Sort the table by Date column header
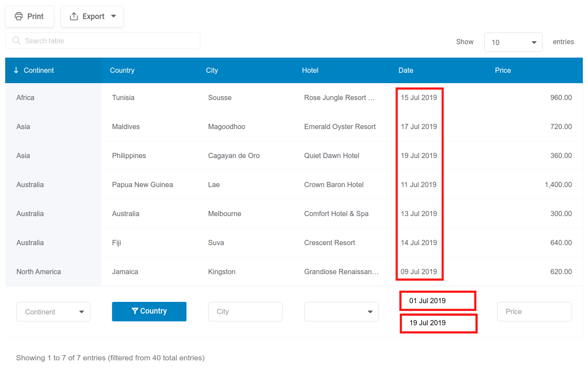Image resolution: width=588 pixels, height=369 pixels. coord(406,70)
